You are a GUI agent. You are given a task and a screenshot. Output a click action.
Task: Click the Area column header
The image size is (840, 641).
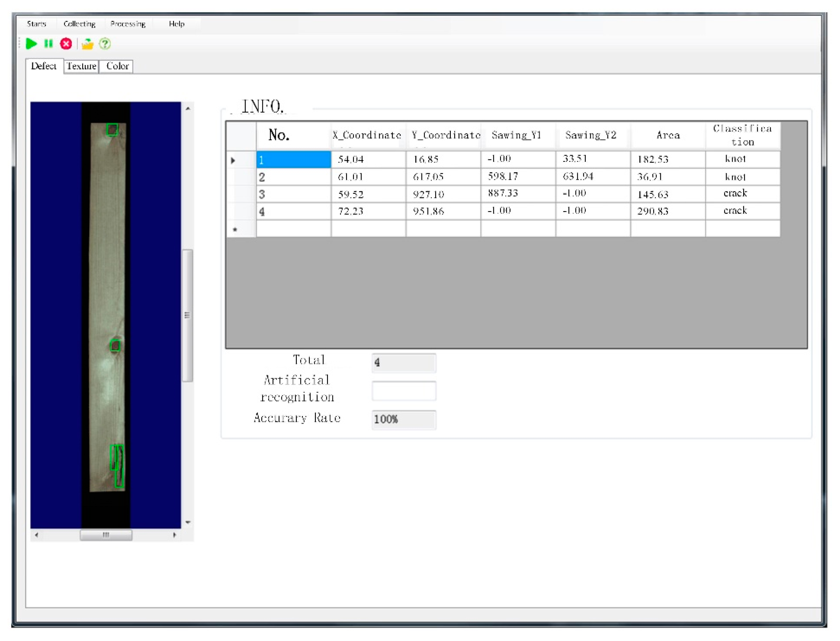click(x=668, y=135)
